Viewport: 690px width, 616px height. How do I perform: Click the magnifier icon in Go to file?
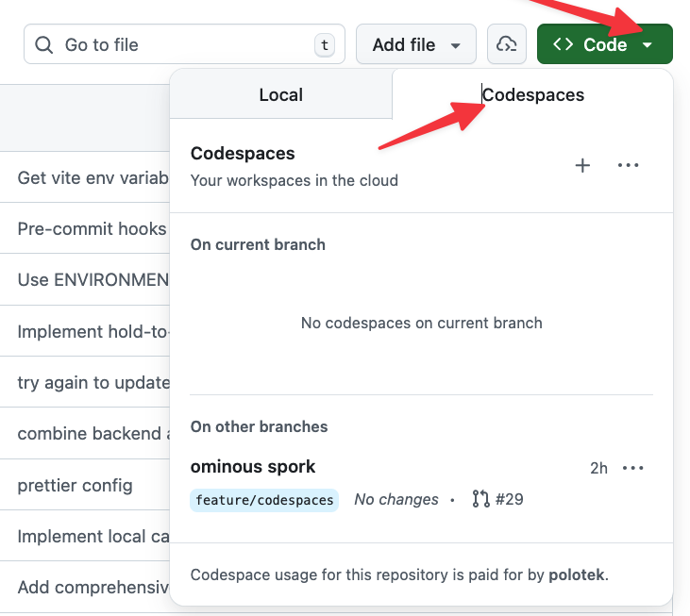[x=44, y=44]
